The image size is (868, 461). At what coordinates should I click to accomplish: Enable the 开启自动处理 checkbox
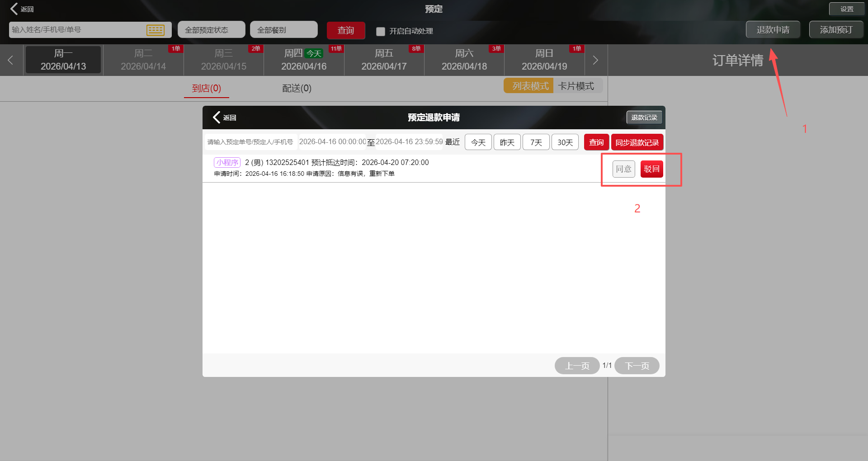pos(381,31)
